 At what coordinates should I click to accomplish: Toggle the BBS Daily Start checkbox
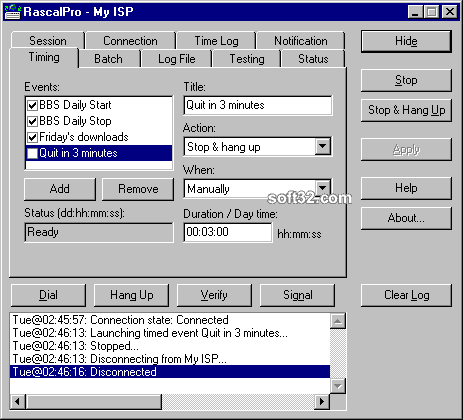[x=32, y=106]
